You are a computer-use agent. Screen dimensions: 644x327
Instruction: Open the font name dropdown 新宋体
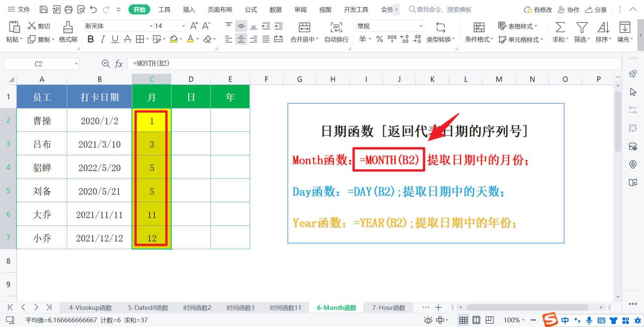click(151, 26)
